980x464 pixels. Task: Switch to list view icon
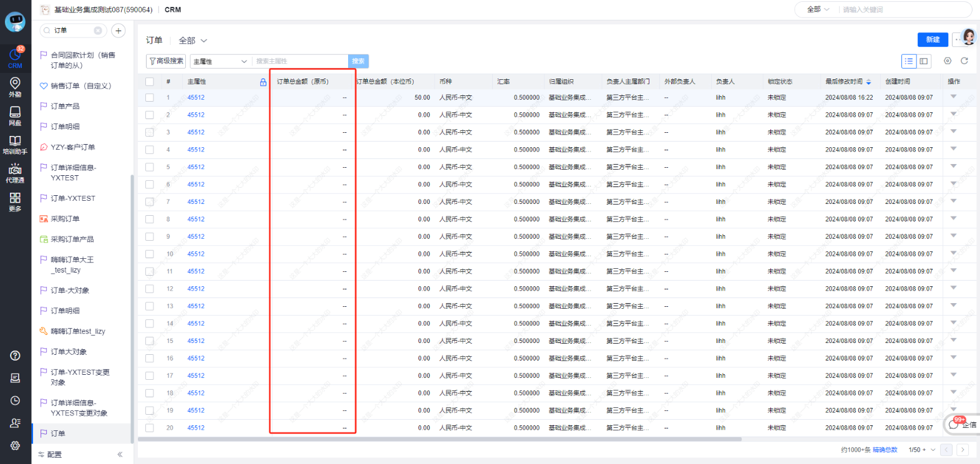(x=909, y=61)
